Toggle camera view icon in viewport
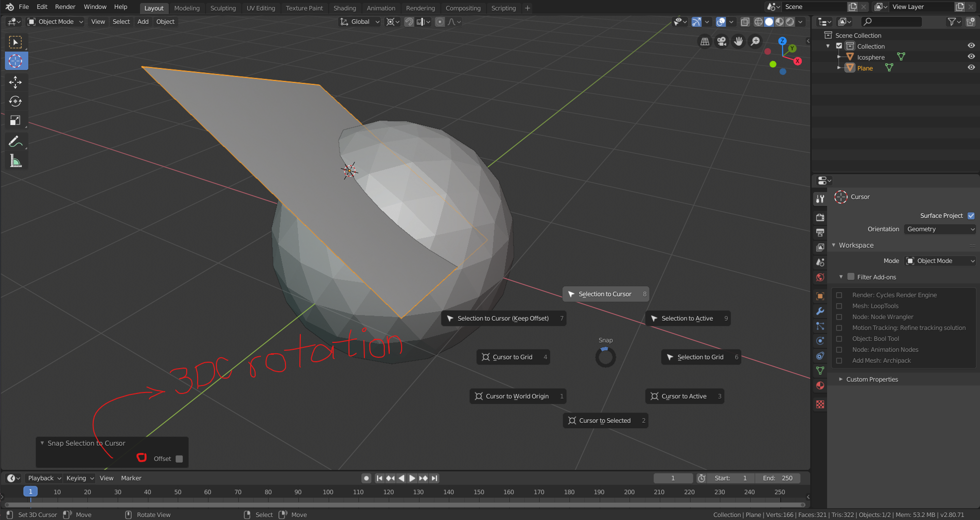The height and width of the screenshot is (520, 980). click(722, 42)
